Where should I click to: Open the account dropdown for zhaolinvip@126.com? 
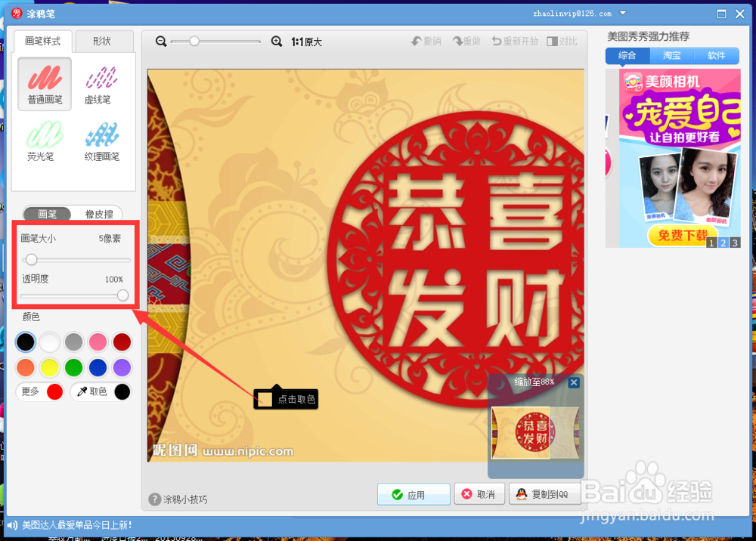point(622,13)
